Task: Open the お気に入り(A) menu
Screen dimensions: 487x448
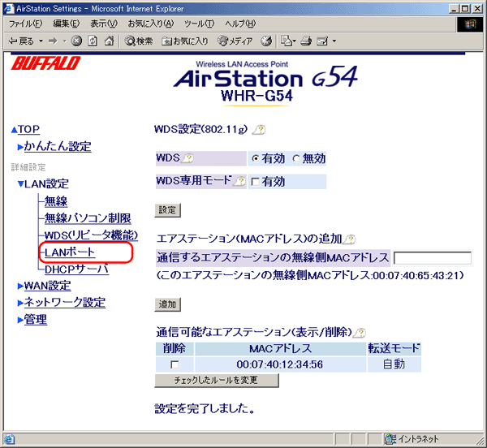Action: point(151,24)
